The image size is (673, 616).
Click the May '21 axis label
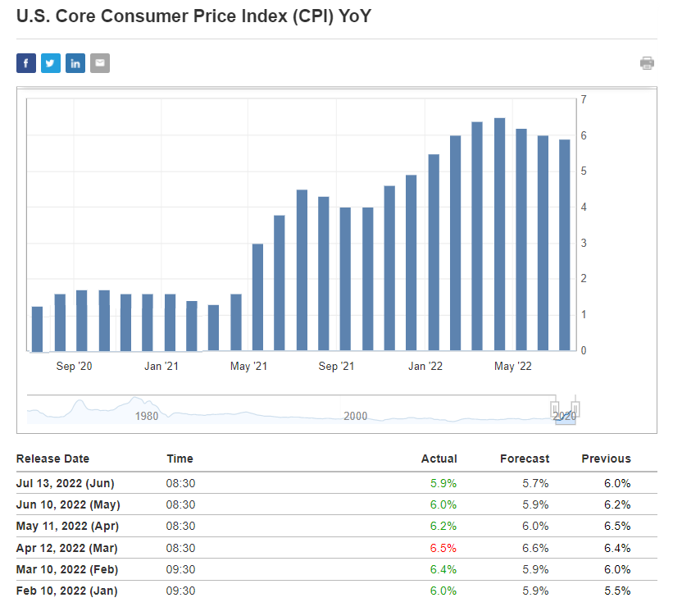249,366
